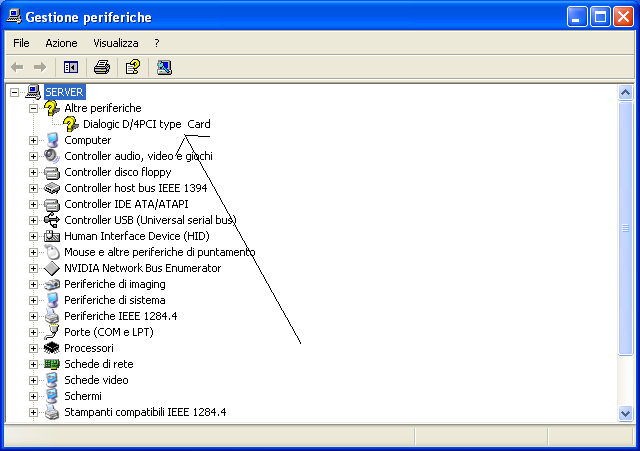640x451 pixels.
Task: Click the audio controller speaker icon
Action: pos(52,156)
